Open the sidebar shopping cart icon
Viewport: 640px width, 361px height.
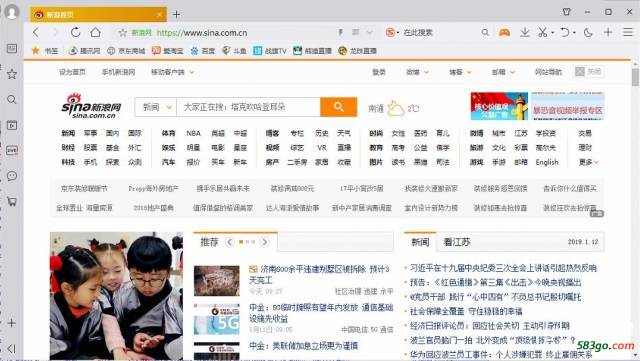[12, 201]
